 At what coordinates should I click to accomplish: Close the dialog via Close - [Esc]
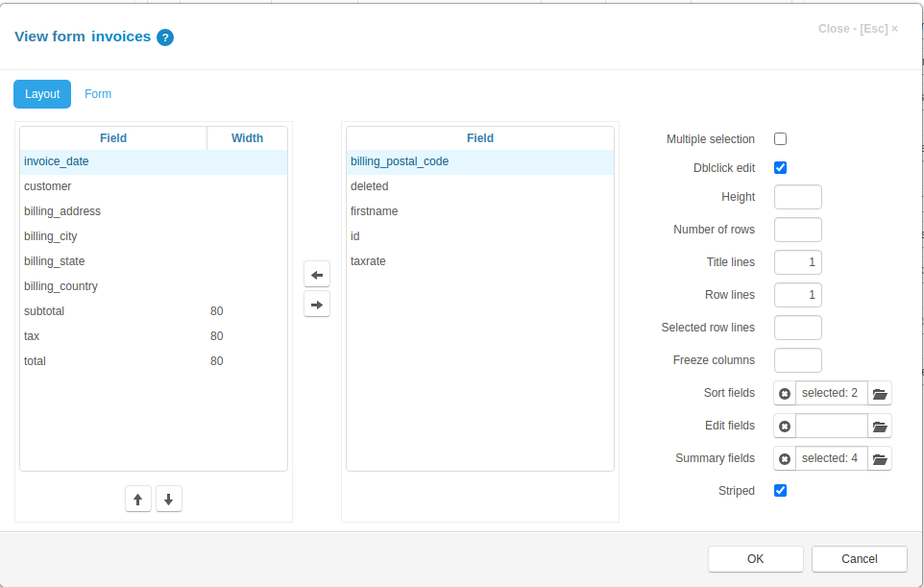pos(858,29)
